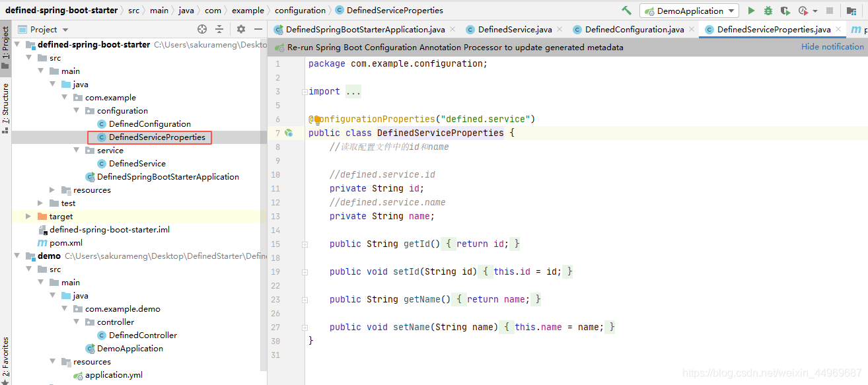
Task: Click the Project Structure icon in the toolbar
Action: (x=850, y=11)
